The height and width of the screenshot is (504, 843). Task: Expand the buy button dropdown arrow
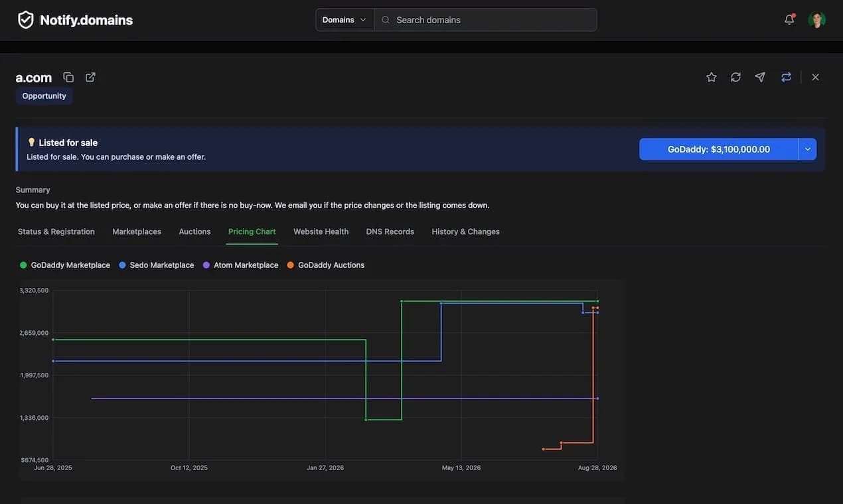pos(808,149)
